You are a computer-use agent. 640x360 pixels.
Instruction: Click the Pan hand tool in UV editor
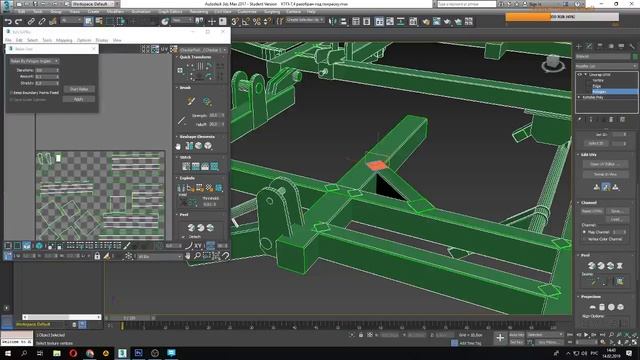(x=187, y=256)
